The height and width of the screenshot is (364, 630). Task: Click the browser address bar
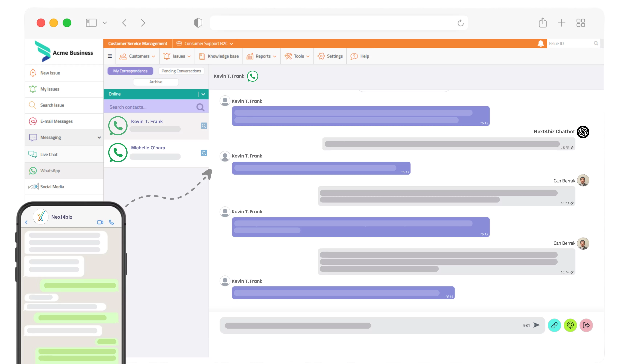pos(339,23)
